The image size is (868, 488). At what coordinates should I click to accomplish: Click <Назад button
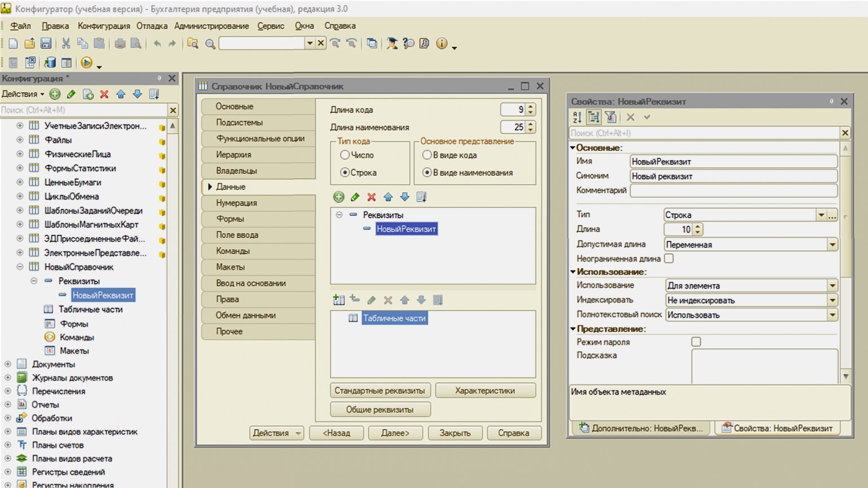[x=336, y=433]
